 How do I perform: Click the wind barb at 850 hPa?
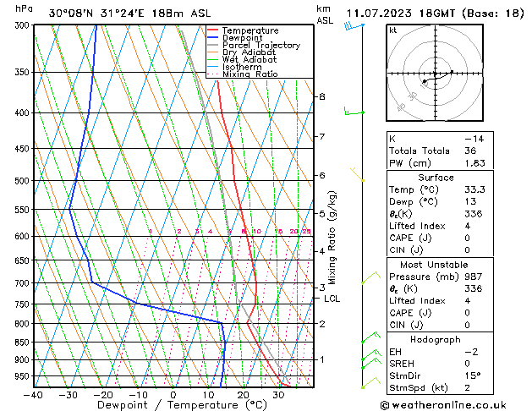tap(370, 337)
